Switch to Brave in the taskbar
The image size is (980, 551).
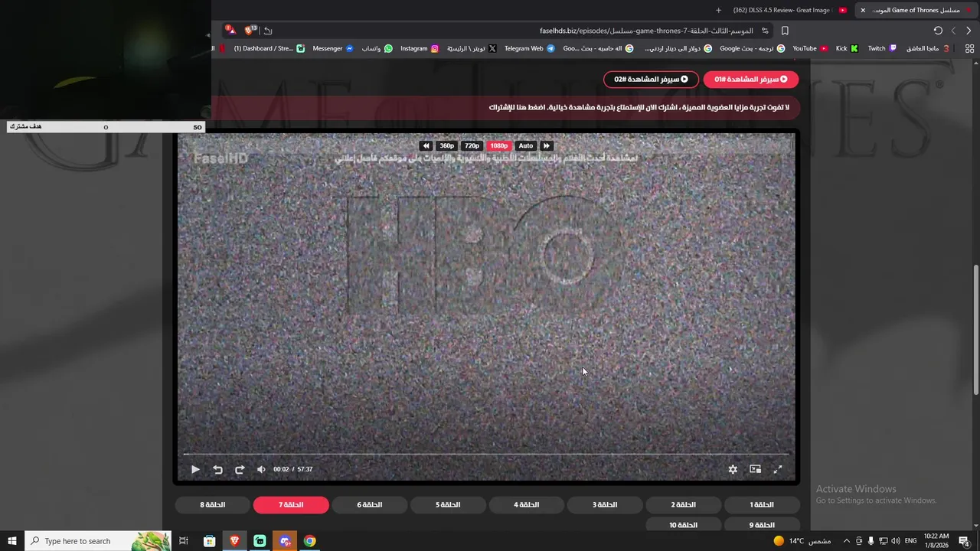pyautogui.click(x=234, y=541)
